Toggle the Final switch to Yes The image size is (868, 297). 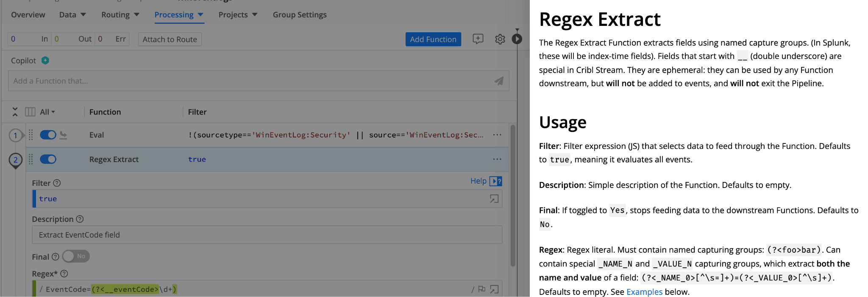76,256
